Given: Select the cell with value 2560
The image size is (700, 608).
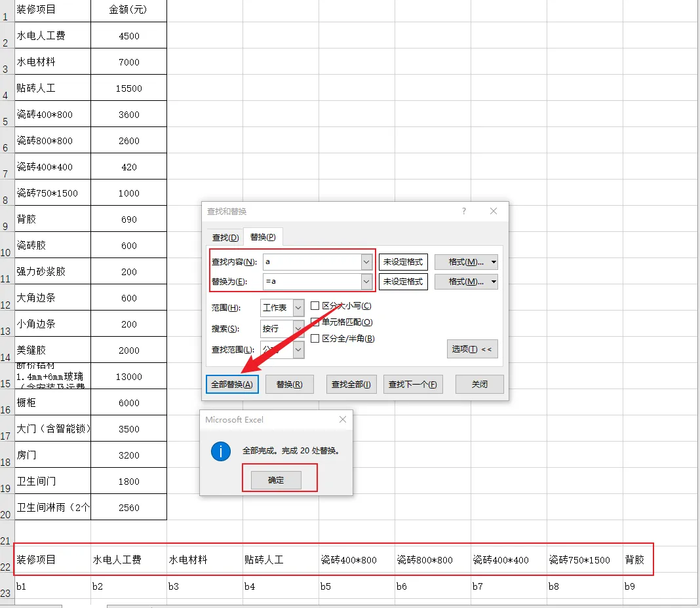Looking at the screenshot, I should tap(129, 508).
